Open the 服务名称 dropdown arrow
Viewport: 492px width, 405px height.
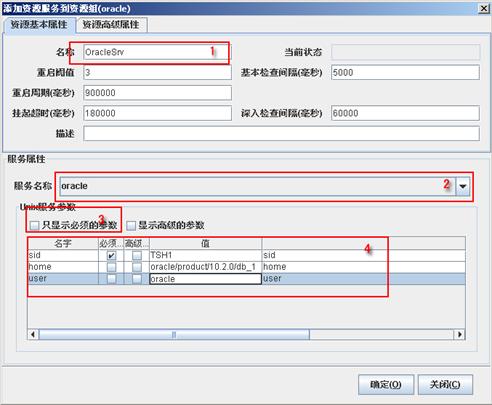[463, 186]
